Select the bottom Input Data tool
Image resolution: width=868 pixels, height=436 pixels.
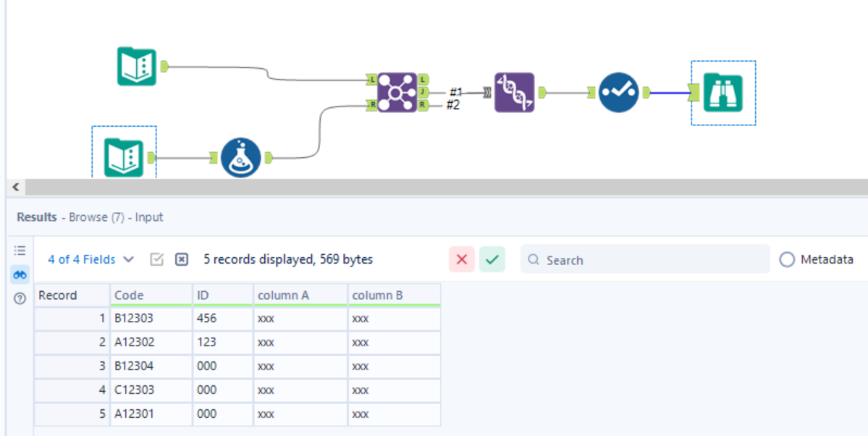[x=123, y=156]
